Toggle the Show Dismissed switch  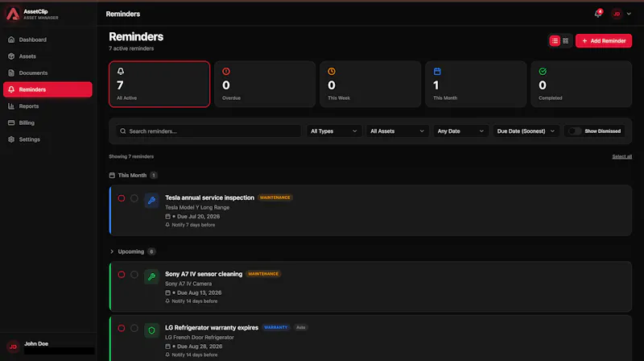(x=574, y=131)
